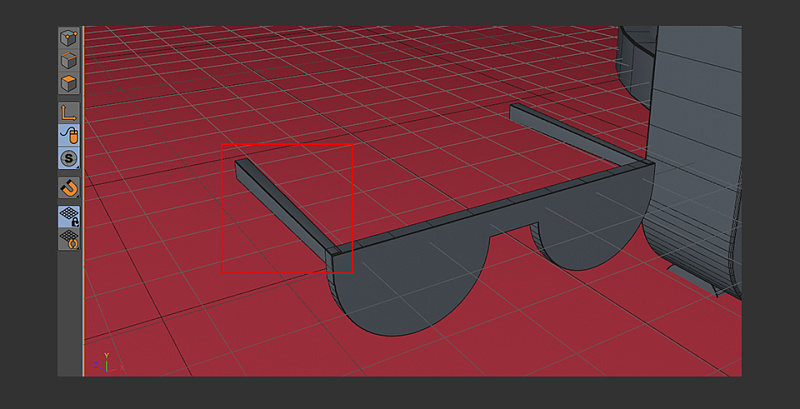Click the XYZ axis orientation indicator
This screenshot has width=800, height=409.
pos(108,363)
